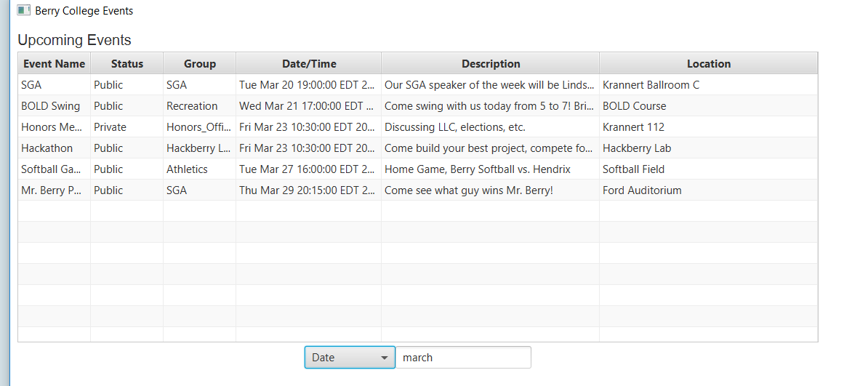Sort table by Date/Time header

(309, 64)
